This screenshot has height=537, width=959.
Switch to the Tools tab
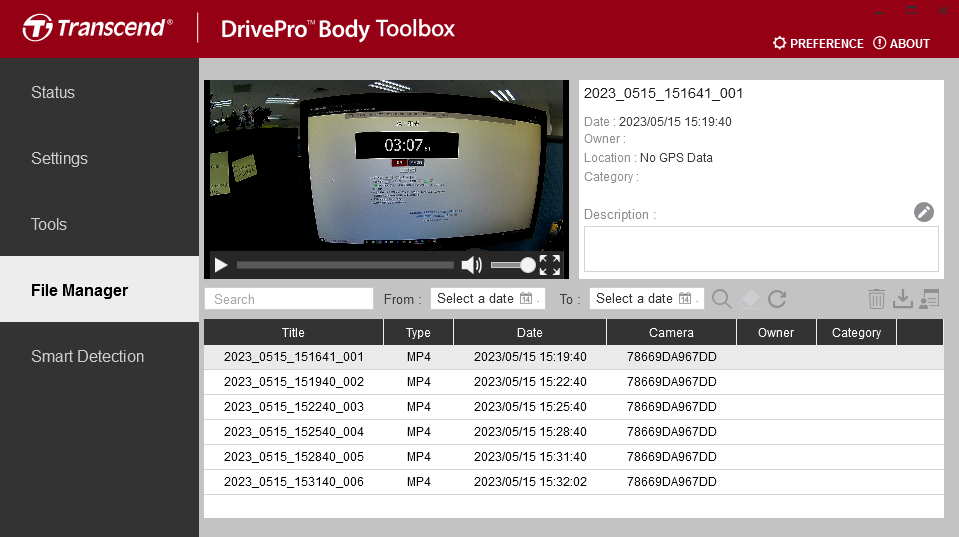[99, 224]
